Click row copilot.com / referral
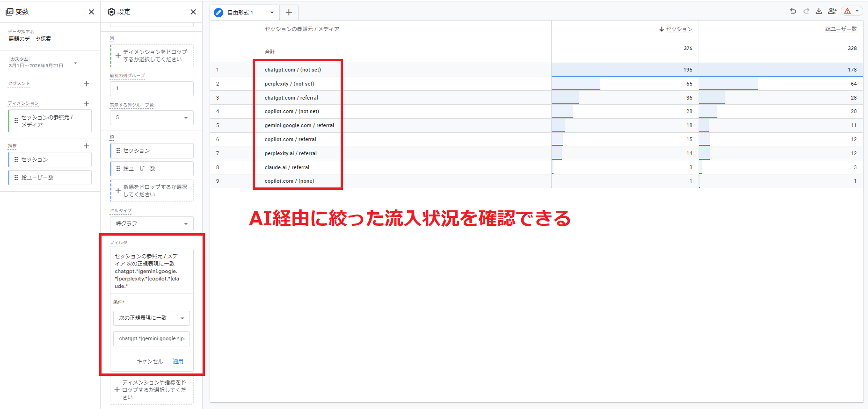The width and height of the screenshot is (868, 409). tap(290, 139)
